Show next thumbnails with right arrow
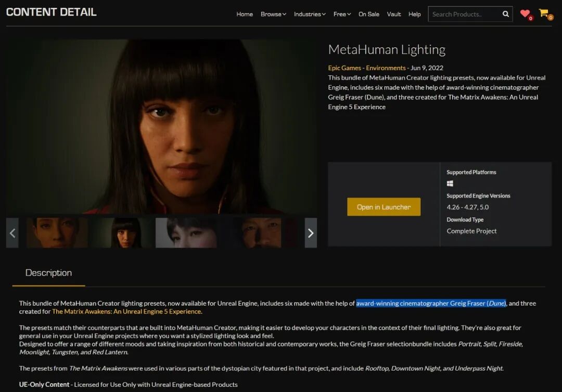The height and width of the screenshot is (392, 562). point(311,233)
